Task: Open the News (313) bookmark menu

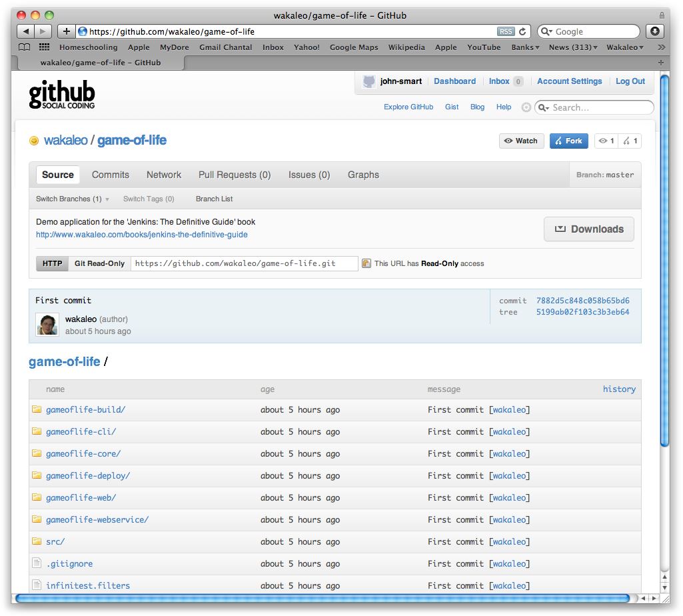Action: [x=573, y=47]
